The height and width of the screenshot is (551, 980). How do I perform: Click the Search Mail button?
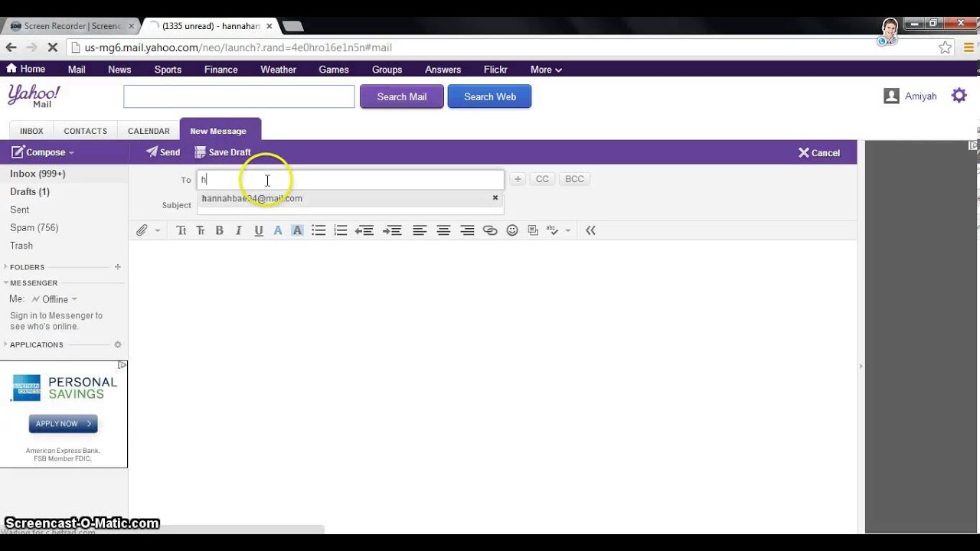(402, 96)
